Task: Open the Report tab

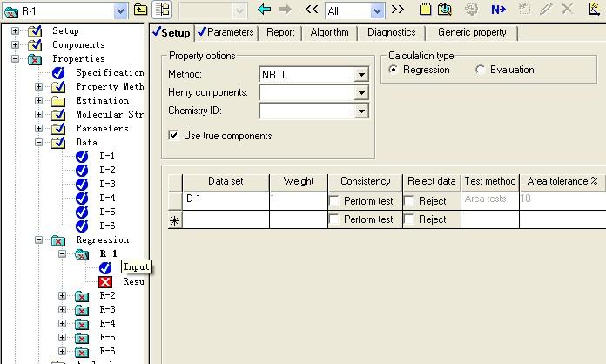Action: [280, 32]
